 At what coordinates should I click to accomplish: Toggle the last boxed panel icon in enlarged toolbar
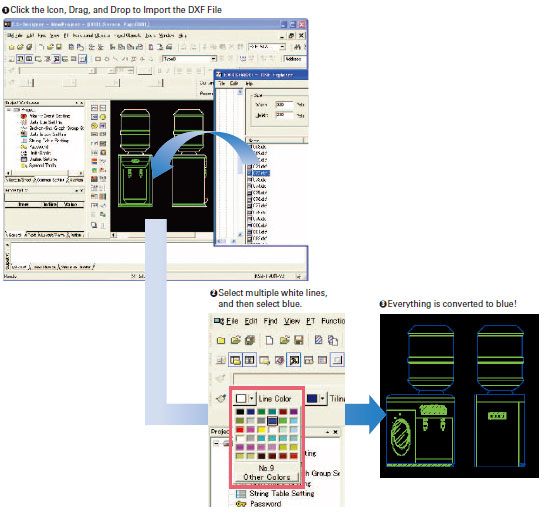[x=337, y=360]
